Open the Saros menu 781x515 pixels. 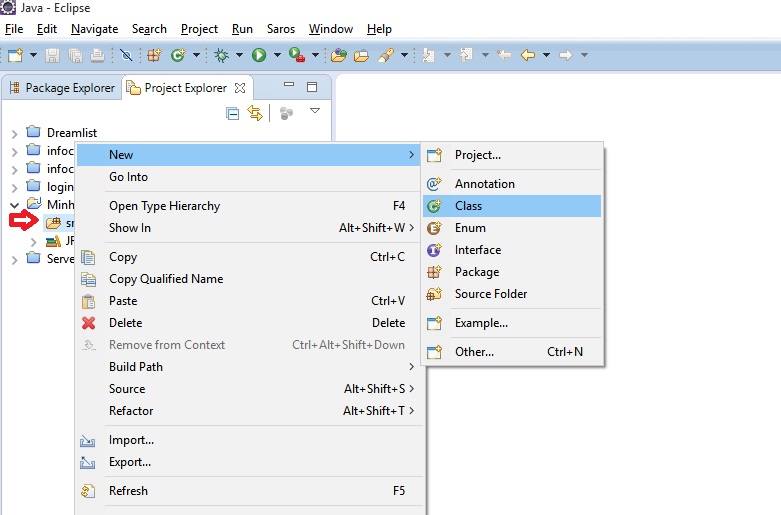(281, 29)
